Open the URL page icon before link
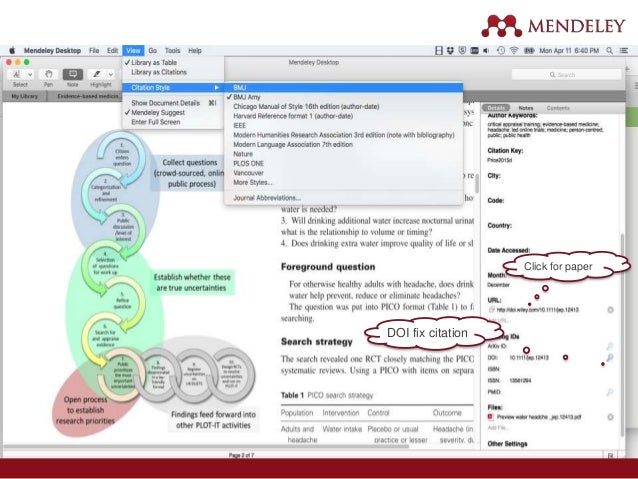Viewport: 638px width, 479px height. [491, 310]
